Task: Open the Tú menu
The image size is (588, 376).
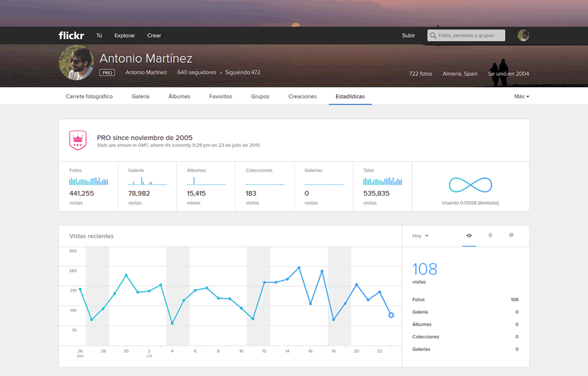Action: tap(99, 35)
